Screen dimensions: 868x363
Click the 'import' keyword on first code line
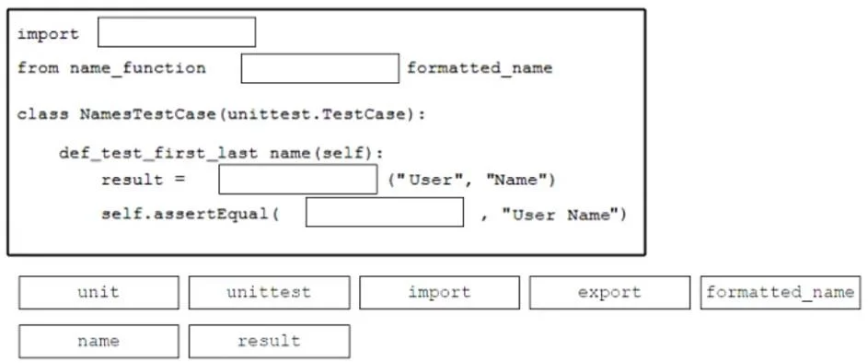click(x=48, y=34)
